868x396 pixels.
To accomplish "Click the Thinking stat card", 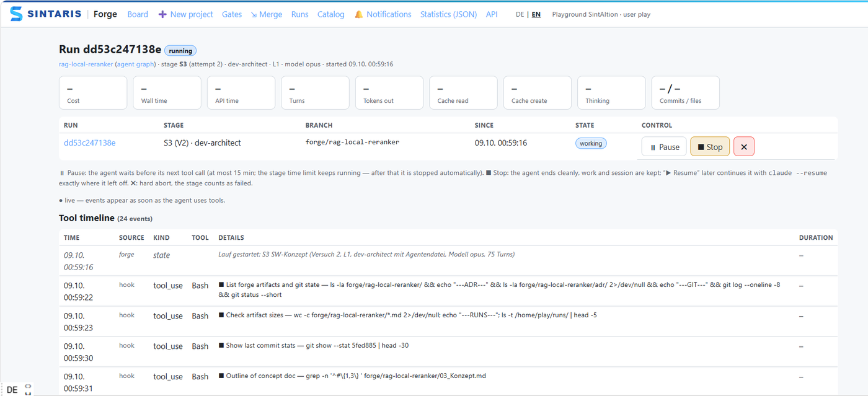I will [611, 93].
